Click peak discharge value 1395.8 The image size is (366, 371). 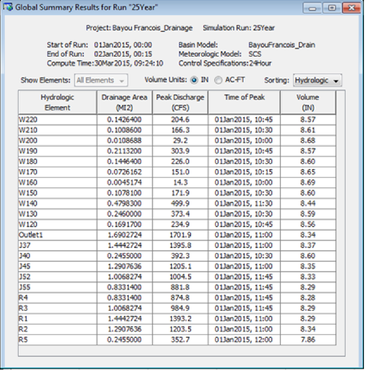(x=180, y=245)
